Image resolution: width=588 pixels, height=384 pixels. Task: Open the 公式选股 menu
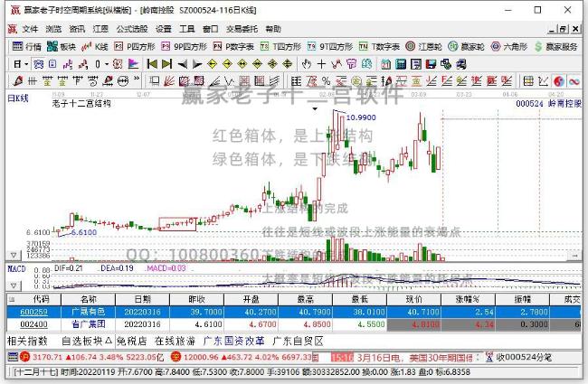click(132, 29)
